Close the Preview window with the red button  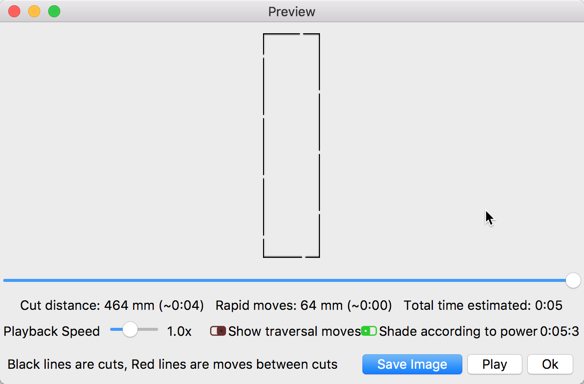click(14, 11)
